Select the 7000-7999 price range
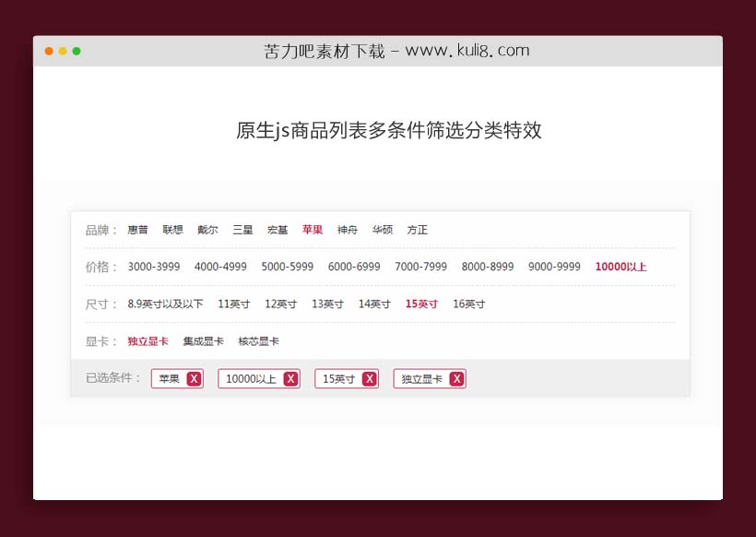Screen dimensions: 756x537 [x=419, y=267]
